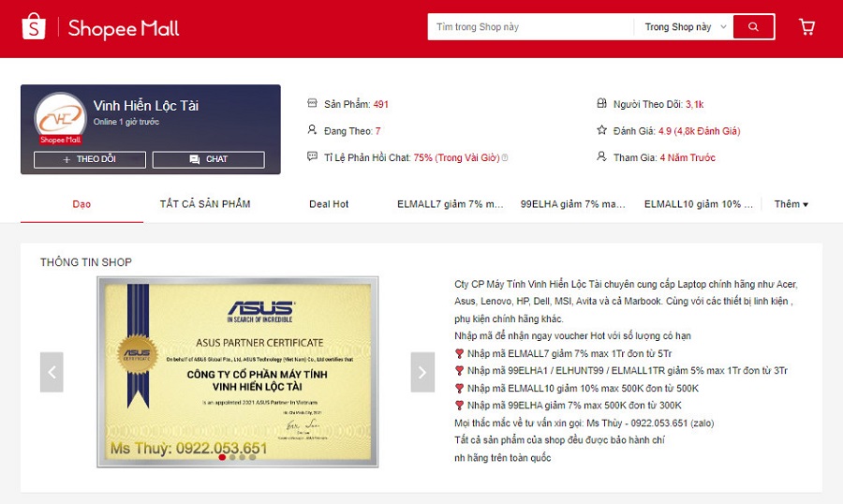Open the shopping cart
Image resolution: width=843 pixels, height=504 pixels.
pos(806,27)
